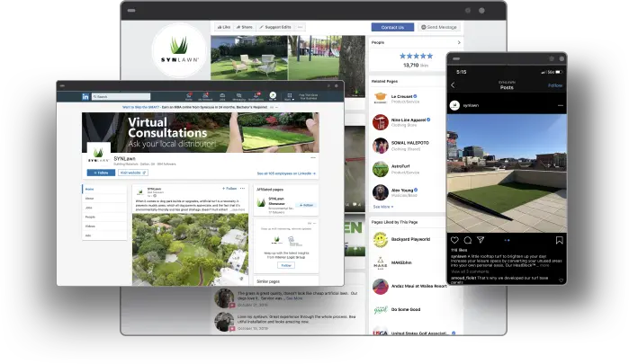The image size is (629, 364).
Task: Open the Me profile menu in LinkedIn
Action: pyautogui.click(x=273, y=96)
